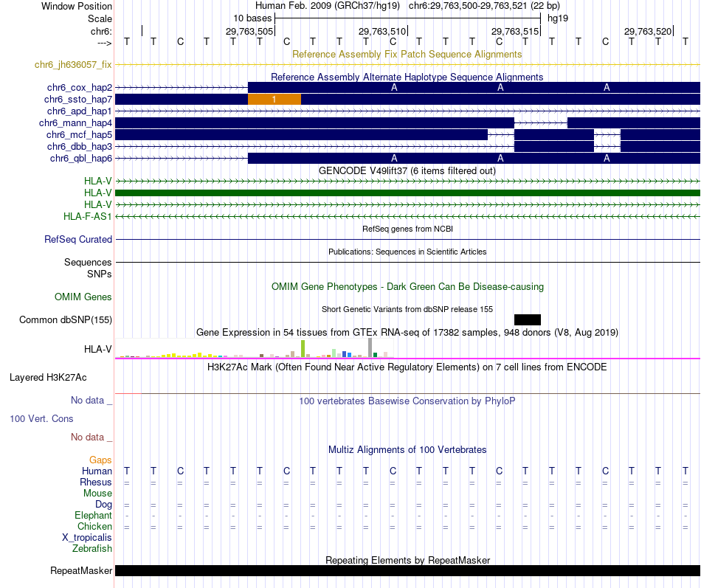Viewport: 701px width, 588px height.
Task: Select the "Rhesus" species row label
Action: pyautogui.click(x=96, y=482)
